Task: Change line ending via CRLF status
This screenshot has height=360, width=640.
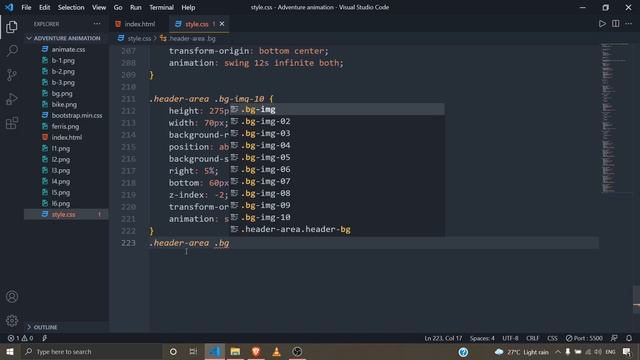Action: pos(533,338)
